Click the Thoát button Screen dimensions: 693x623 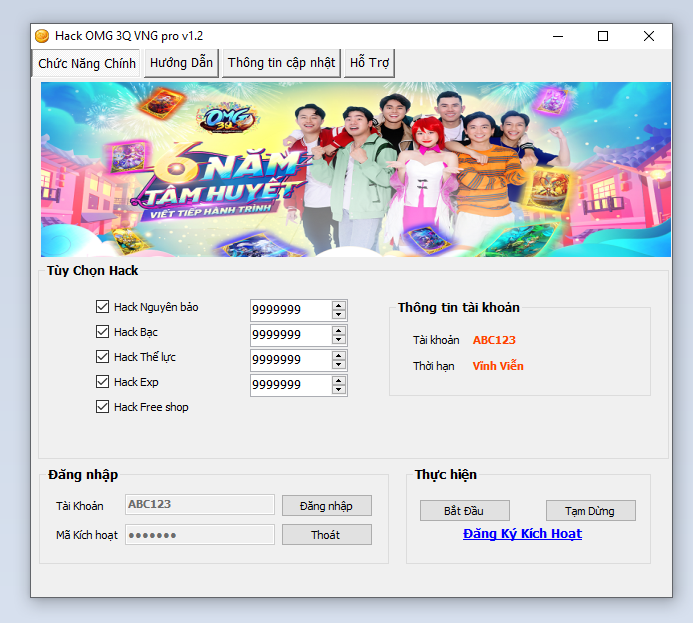(x=326, y=535)
